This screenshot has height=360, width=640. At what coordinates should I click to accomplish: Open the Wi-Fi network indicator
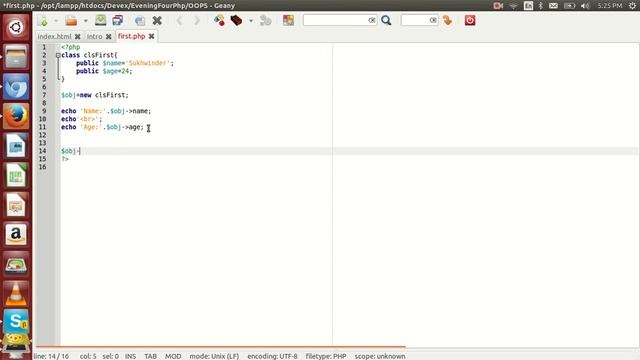(x=513, y=6)
